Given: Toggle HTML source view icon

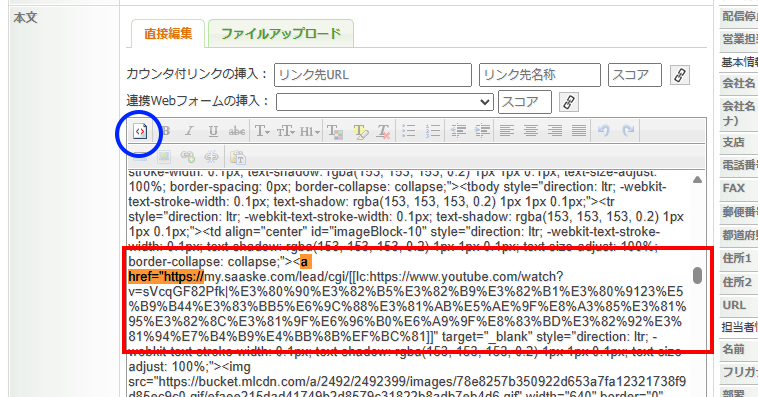Looking at the screenshot, I should click(x=140, y=131).
